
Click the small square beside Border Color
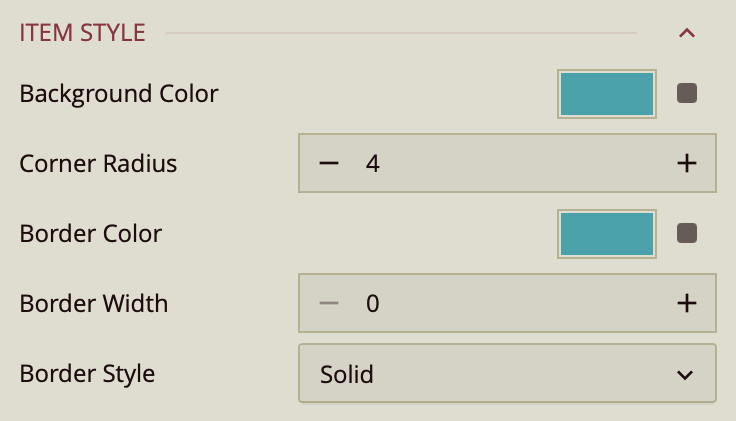(687, 234)
